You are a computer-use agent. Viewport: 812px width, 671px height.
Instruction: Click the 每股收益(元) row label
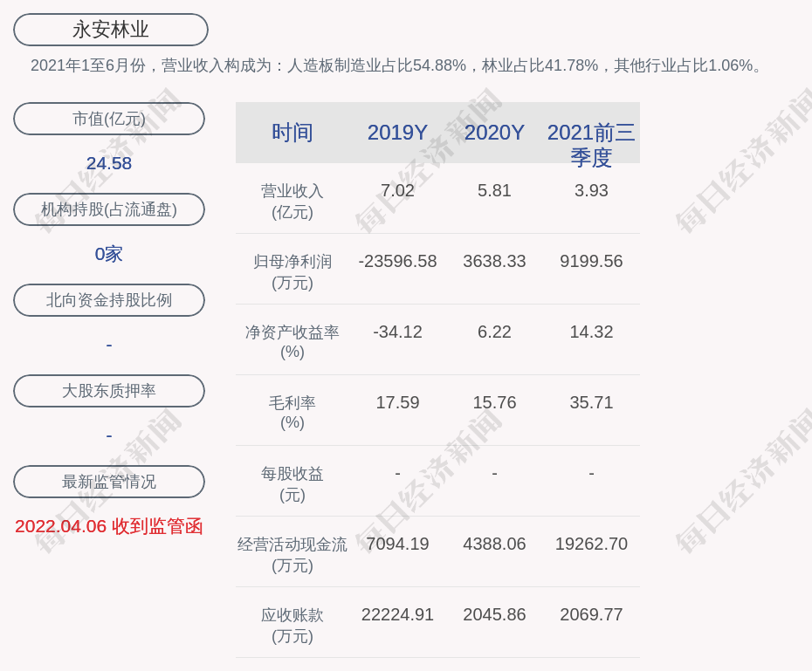(292, 484)
